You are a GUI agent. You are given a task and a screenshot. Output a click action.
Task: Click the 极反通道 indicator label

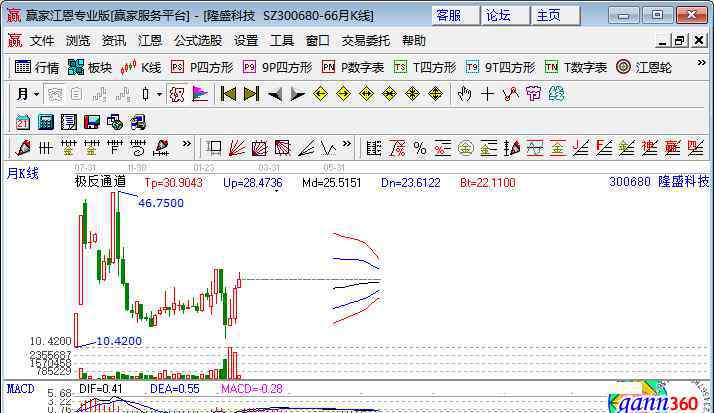(100, 182)
